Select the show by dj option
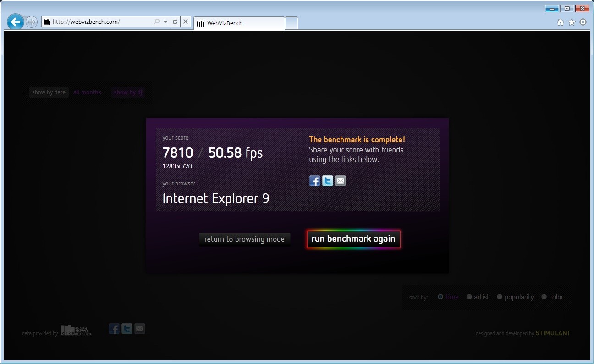 tap(128, 92)
